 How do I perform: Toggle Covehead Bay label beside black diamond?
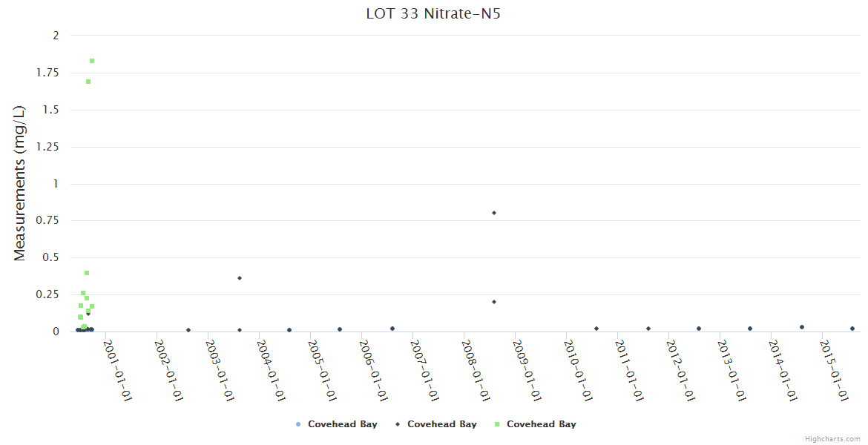[441, 424]
